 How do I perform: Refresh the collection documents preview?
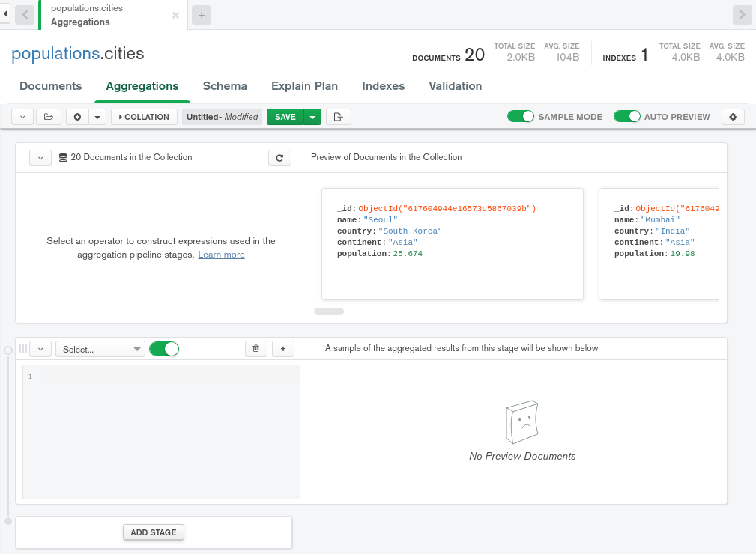click(279, 157)
